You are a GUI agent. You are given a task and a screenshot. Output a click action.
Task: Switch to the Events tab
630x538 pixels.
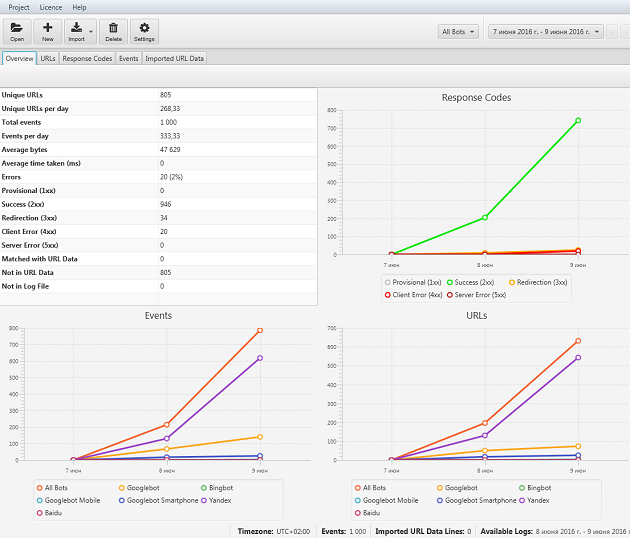pos(129,58)
